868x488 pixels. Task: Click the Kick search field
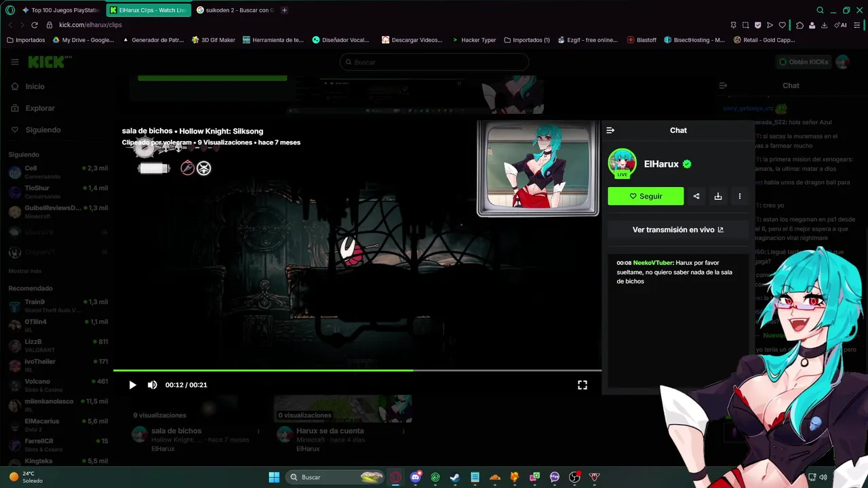click(434, 62)
